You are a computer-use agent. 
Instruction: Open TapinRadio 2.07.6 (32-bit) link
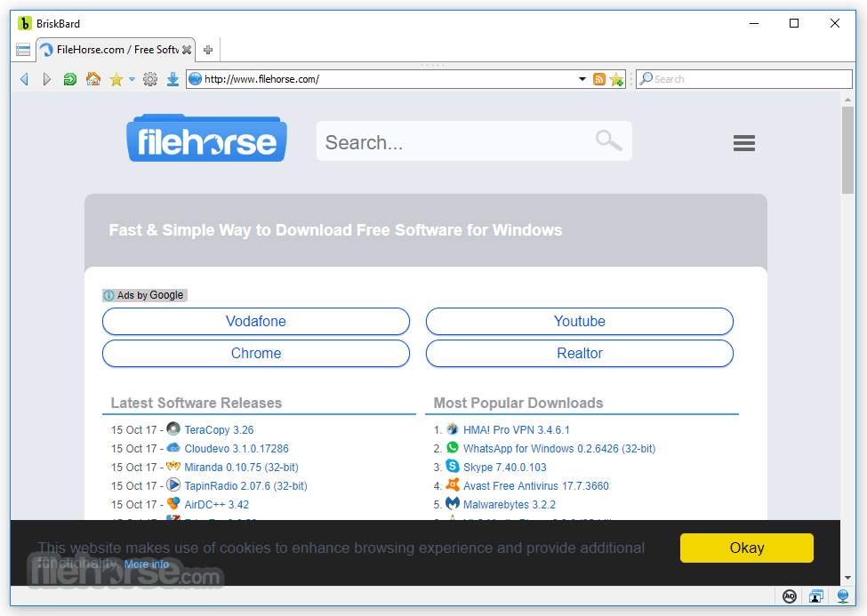click(x=245, y=486)
